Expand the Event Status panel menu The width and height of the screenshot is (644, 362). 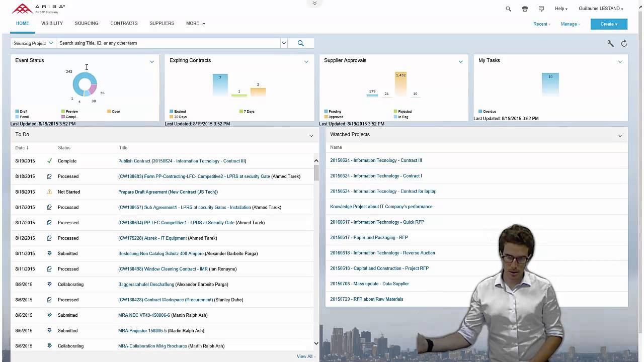point(151,61)
